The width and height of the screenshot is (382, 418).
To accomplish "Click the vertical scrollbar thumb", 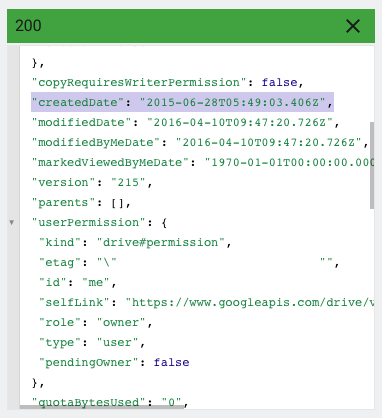I will click(372, 165).
